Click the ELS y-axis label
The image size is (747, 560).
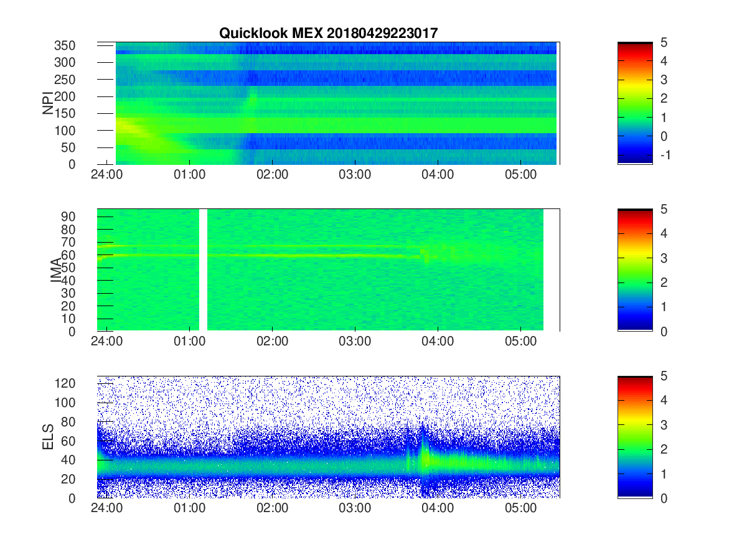(49, 437)
